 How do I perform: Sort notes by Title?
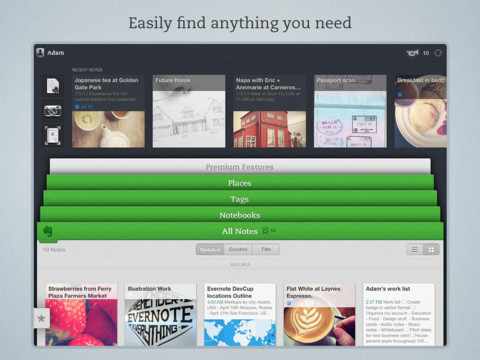(x=266, y=249)
